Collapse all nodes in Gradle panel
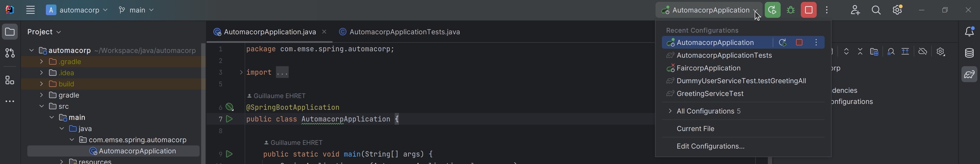Screen dimensions: 980x164 [860, 52]
